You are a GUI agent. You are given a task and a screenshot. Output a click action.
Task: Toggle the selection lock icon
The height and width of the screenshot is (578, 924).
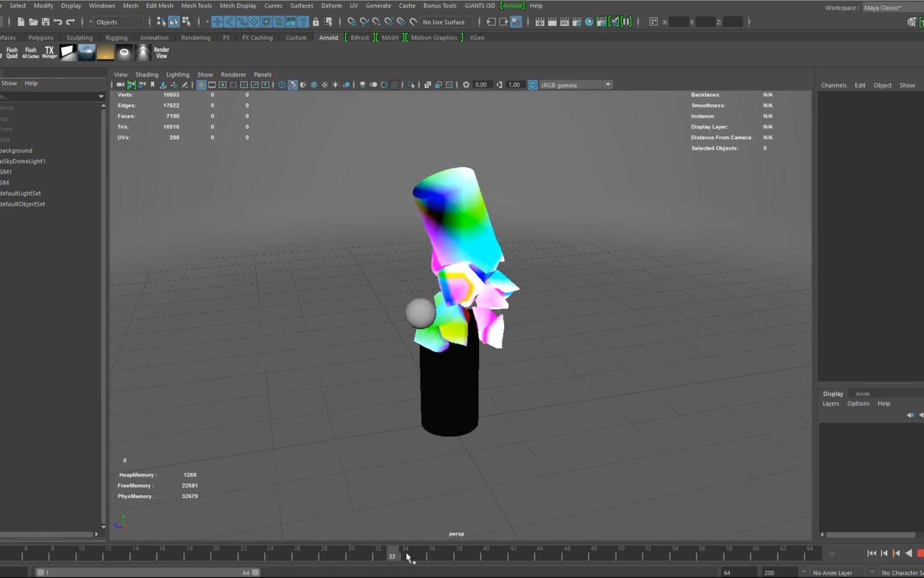[x=316, y=22]
